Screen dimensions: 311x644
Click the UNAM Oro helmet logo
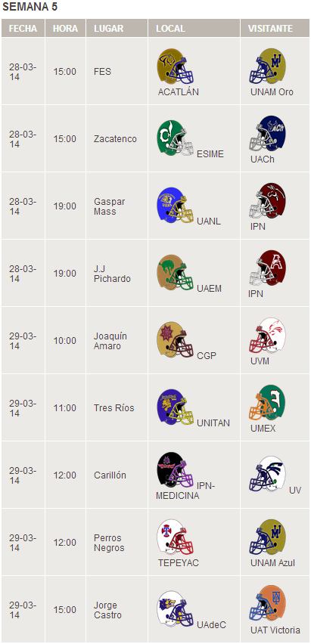[x=267, y=67]
